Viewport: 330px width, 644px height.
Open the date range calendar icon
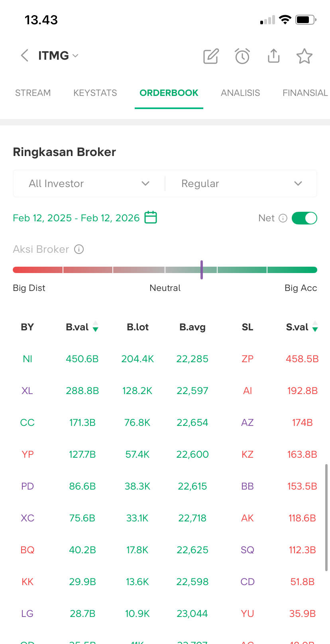tap(151, 217)
